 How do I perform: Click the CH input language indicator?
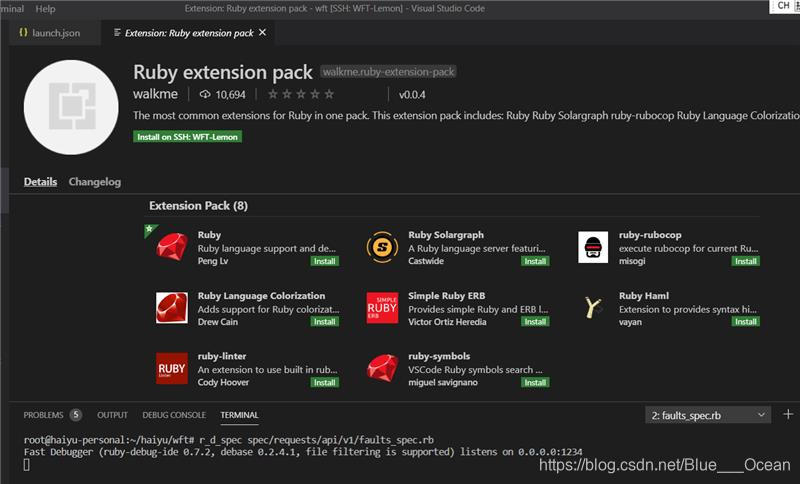[x=784, y=6]
